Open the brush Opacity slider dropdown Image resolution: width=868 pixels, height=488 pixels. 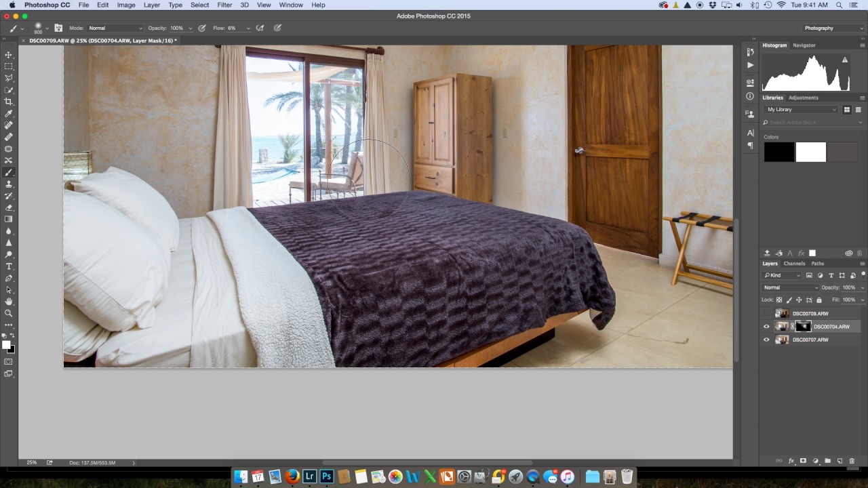tap(190, 28)
